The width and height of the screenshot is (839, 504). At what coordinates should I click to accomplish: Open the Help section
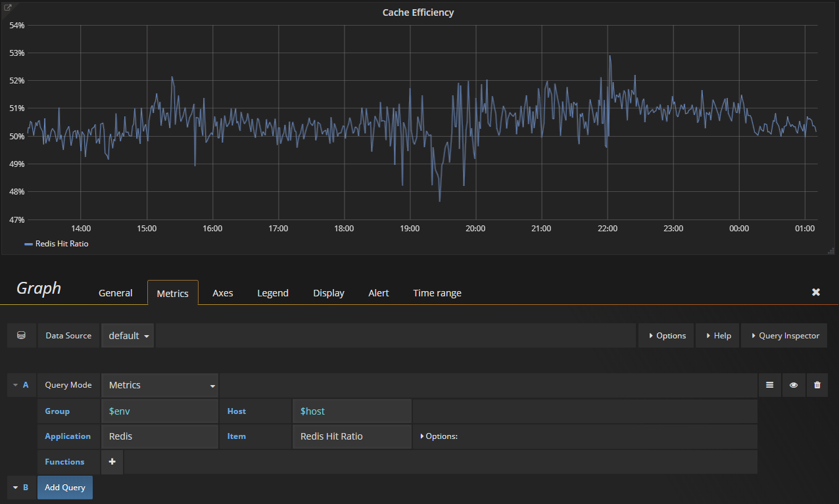[717, 335]
